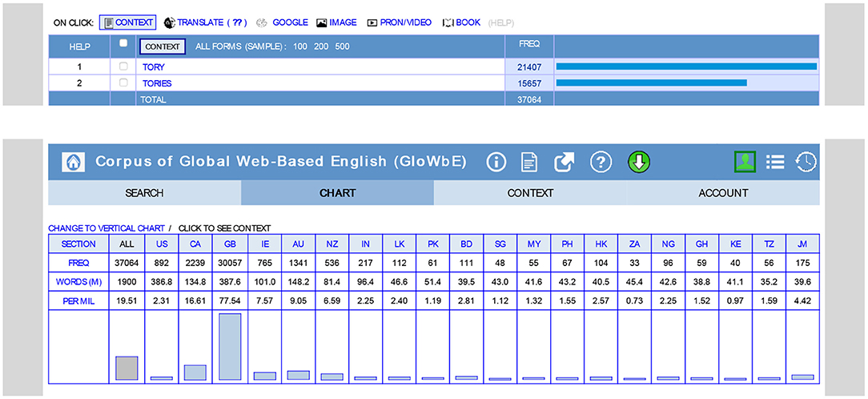Click the IE section header
The width and height of the screenshot is (868, 399).
(x=264, y=244)
